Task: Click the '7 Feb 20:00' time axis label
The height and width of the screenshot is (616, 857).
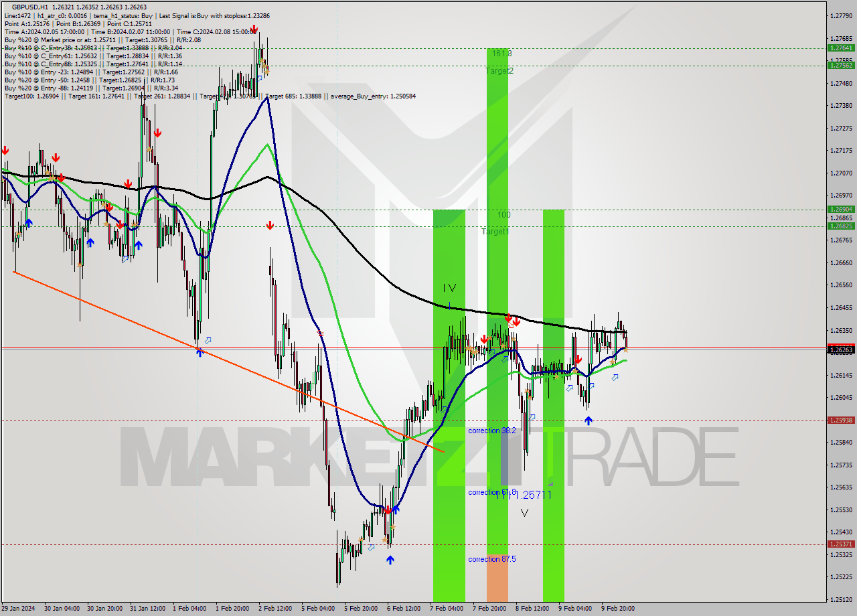Action: (489, 609)
